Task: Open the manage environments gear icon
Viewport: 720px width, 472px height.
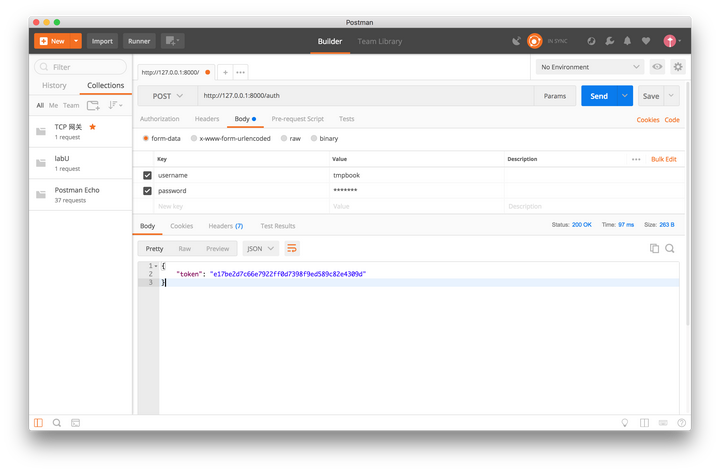Action: (678, 67)
